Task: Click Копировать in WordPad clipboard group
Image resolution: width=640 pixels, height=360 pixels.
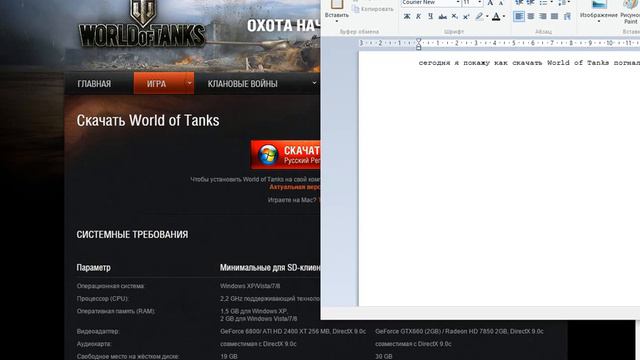Action: pos(373,9)
